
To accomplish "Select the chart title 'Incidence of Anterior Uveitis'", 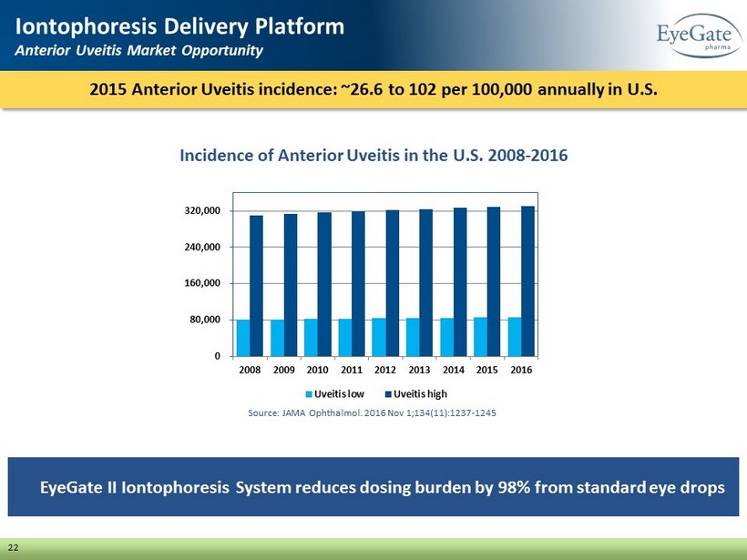I will (x=373, y=155).
